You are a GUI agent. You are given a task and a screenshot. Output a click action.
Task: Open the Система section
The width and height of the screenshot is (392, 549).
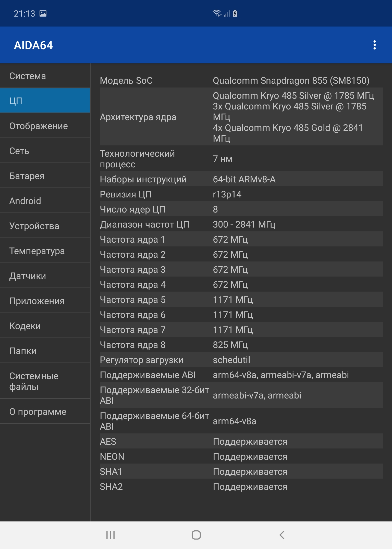[x=45, y=76]
